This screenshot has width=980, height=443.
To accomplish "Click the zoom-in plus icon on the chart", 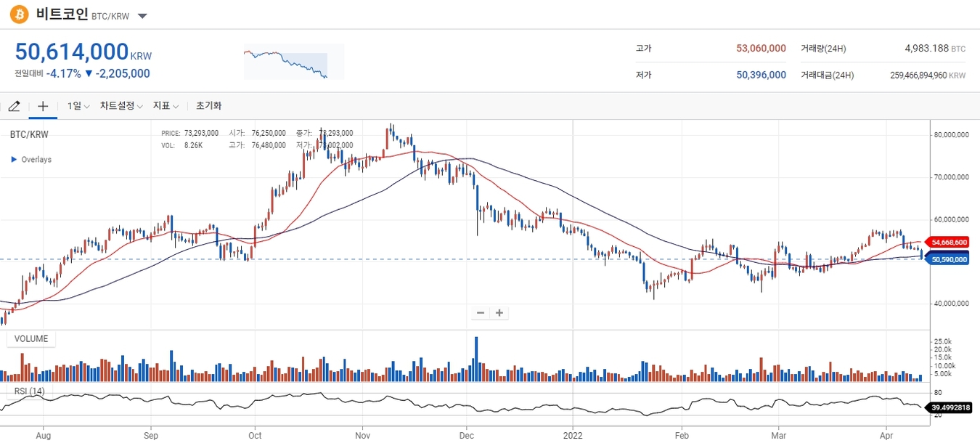I will [x=499, y=312].
